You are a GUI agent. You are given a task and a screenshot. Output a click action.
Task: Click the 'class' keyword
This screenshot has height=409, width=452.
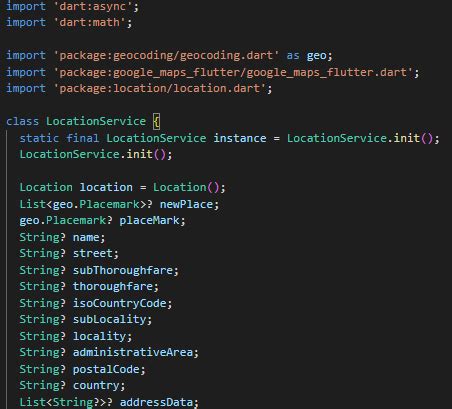23,121
